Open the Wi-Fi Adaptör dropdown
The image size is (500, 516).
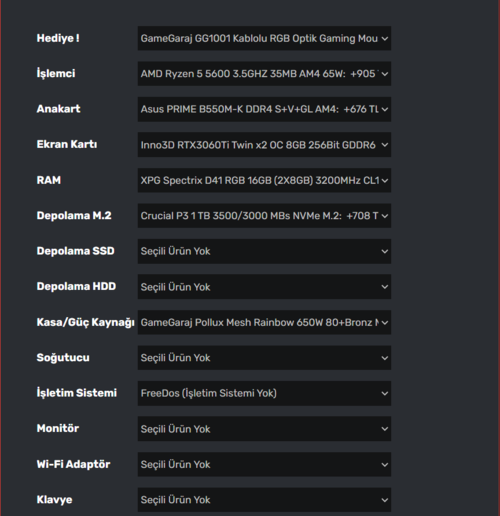(x=264, y=464)
